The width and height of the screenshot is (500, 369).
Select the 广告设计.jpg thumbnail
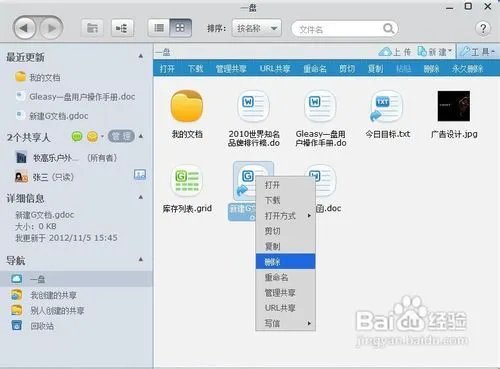454,106
